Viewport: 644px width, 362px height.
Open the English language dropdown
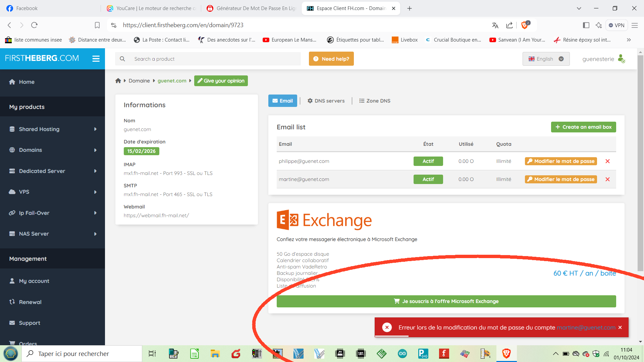(x=546, y=59)
